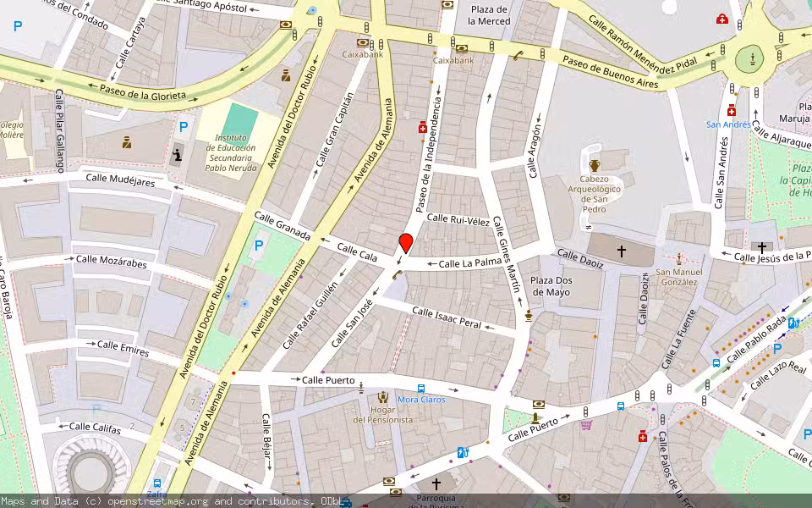Click the ATM icon above the right Caixabank label
Image resolution: width=812 pixels, height=508 pixels.
coord(462,49)
